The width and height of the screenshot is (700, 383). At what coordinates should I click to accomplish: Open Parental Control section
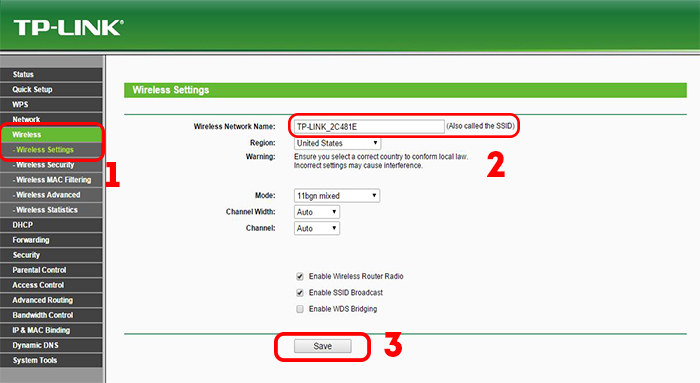pyautogui.click(x=51, y=270)
